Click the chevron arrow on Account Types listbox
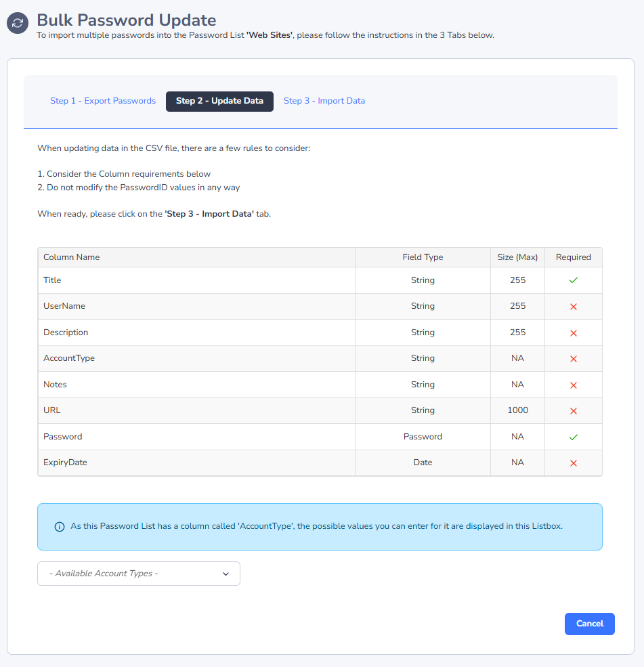 pyautogui.click(x=226, y=574)
